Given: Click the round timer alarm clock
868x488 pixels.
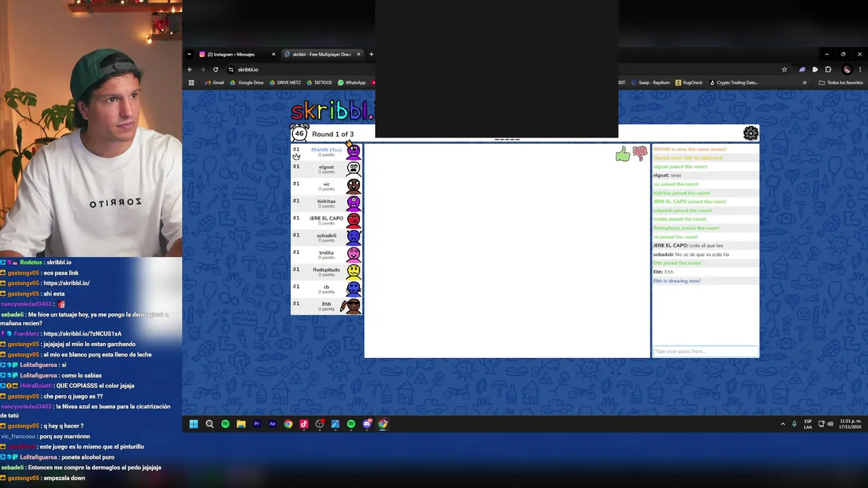Looking at the screenshot, I should (x=299, y=133).
